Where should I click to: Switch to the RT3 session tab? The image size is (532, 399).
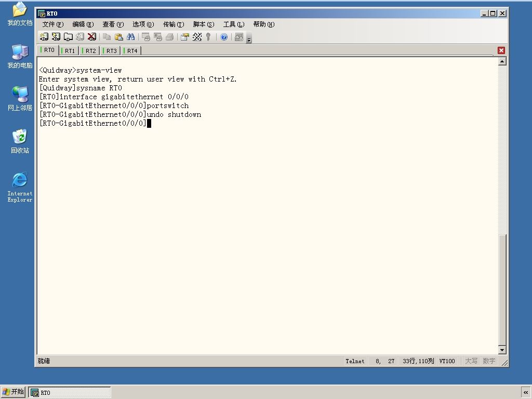pyautogui.click(x=111, y=51)
